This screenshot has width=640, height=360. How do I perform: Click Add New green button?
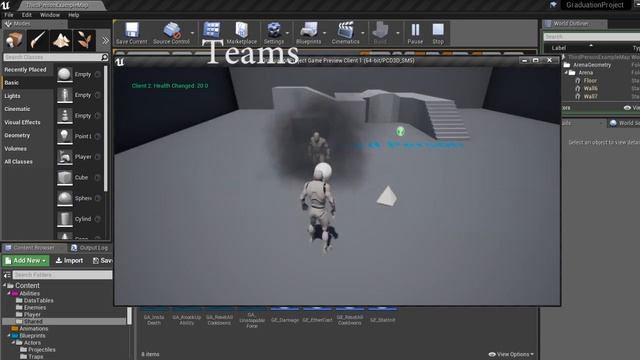click(x=26, y=260)
